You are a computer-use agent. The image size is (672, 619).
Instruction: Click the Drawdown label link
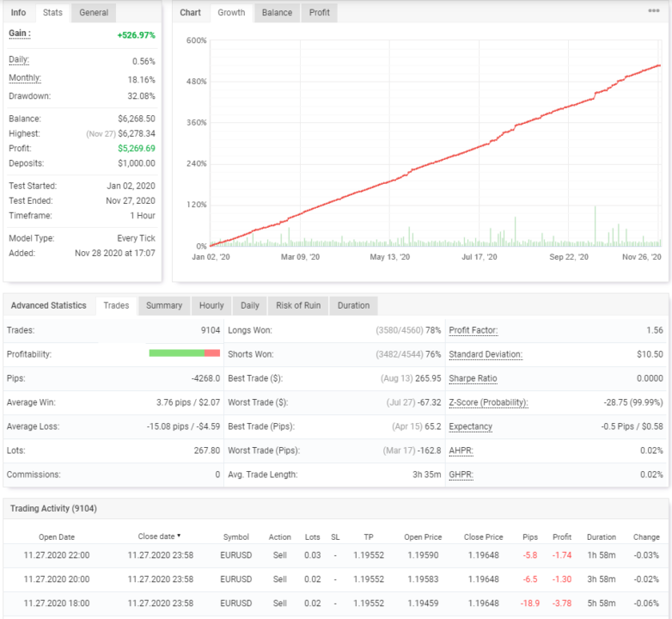[29, 95]
